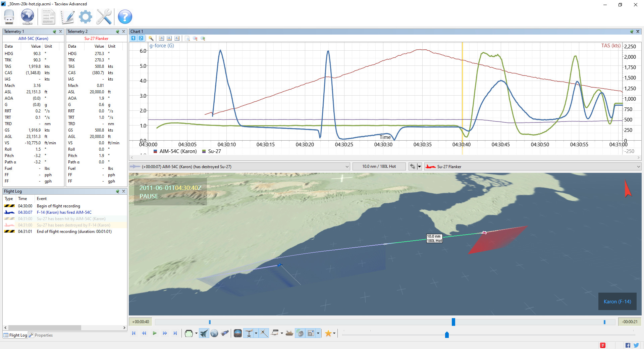This screenshot has height=349, width=644.
Task: Switch to the Flight Log tab
Action: pyautogui.click(x=15, y=335)
